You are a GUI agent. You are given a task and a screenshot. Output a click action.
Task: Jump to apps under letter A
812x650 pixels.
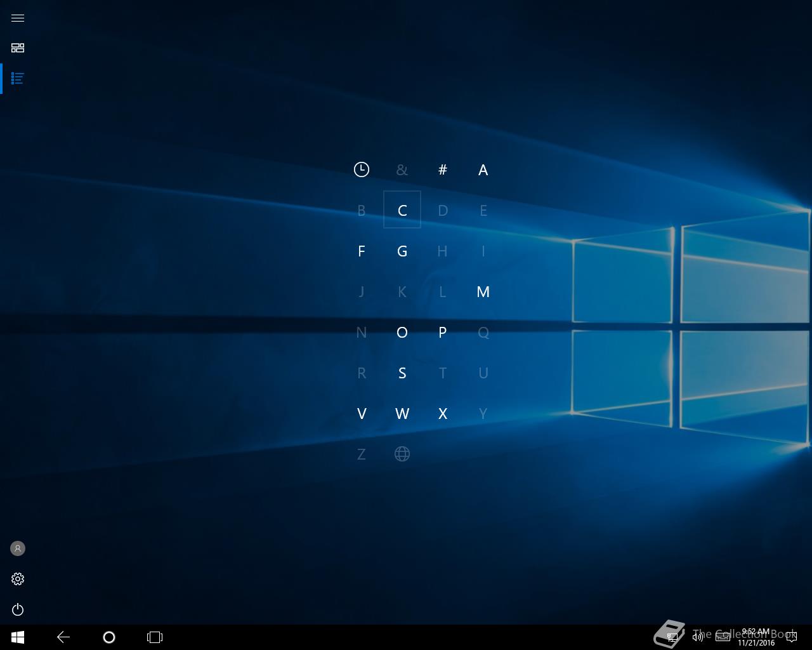click(x=483, y=169)
